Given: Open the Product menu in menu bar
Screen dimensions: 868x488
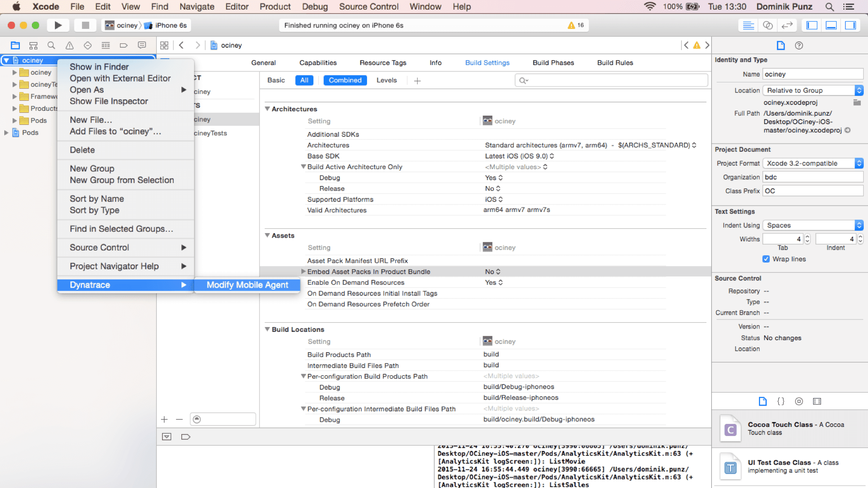Looking at the screenshot, I should (x=275, y=7).
